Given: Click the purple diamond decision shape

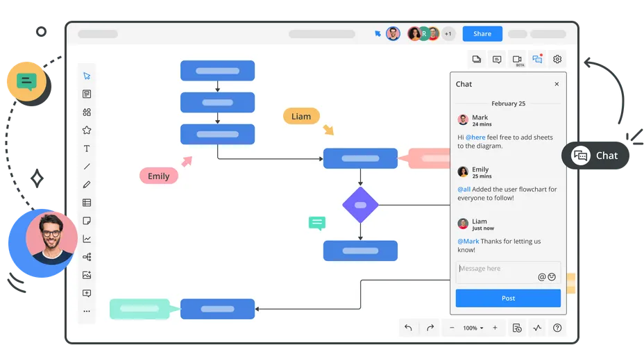Looking at the screenshot, I should click(x=360, y=205).
